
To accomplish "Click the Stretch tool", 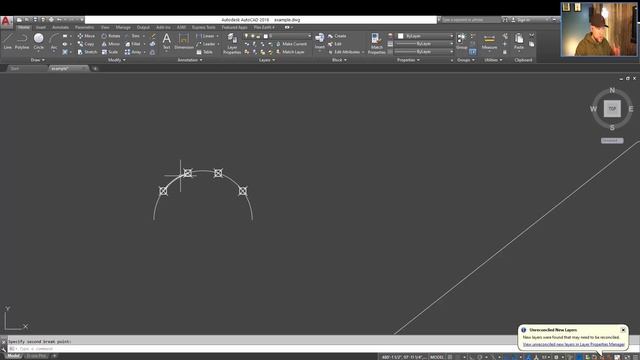I will tap(87, 52).
